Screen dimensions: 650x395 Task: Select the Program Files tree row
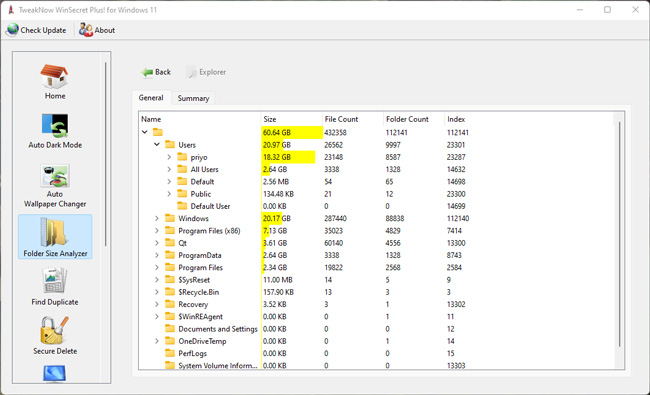pyautogui.click(x=200, y=267)
